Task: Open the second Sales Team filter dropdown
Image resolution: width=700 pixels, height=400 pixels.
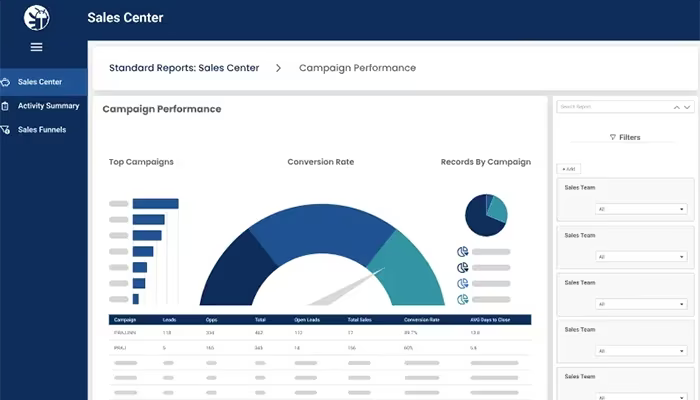Action: pyautogui.click(x=641, y=257)
